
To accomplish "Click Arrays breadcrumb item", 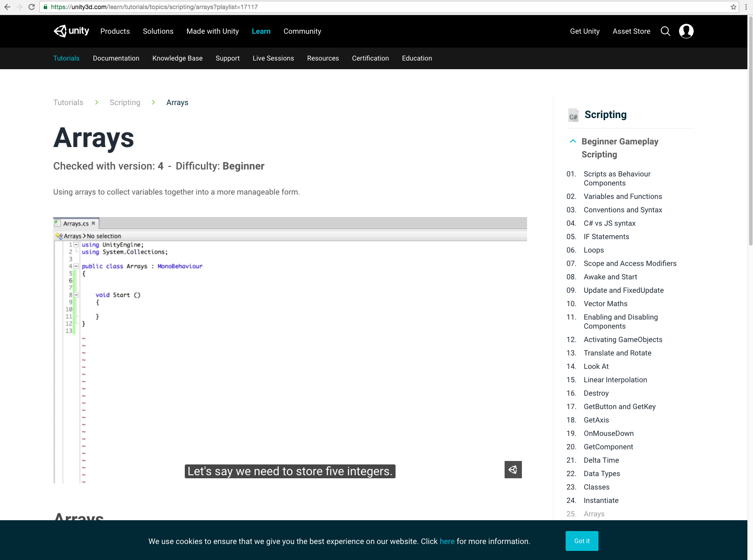I will (x=177, y=102).
